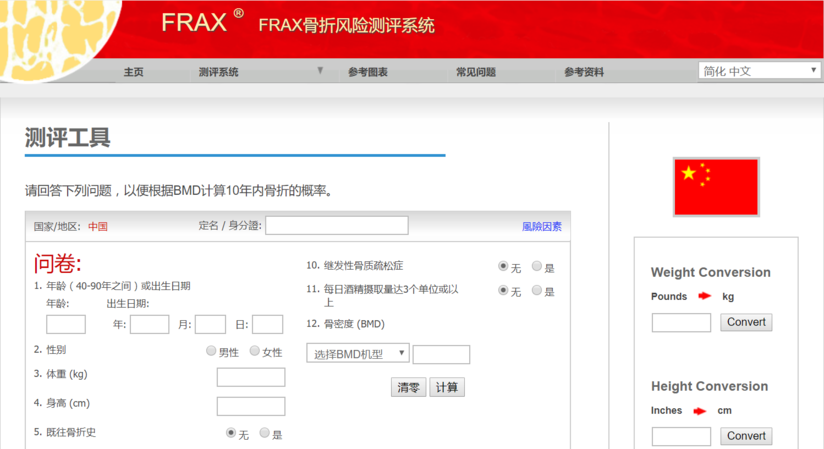Viewport: 824px width, 449px height.
Task: Expand the 测评系统 menu arrow
Action: pos(320,70)
